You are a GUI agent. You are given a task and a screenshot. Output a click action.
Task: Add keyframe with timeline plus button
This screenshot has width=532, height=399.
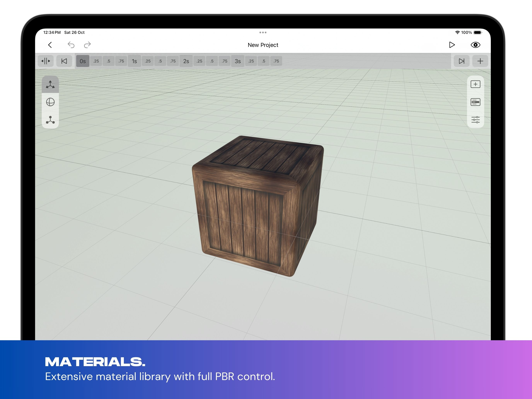pyautogui.click(x=480, y=61)
